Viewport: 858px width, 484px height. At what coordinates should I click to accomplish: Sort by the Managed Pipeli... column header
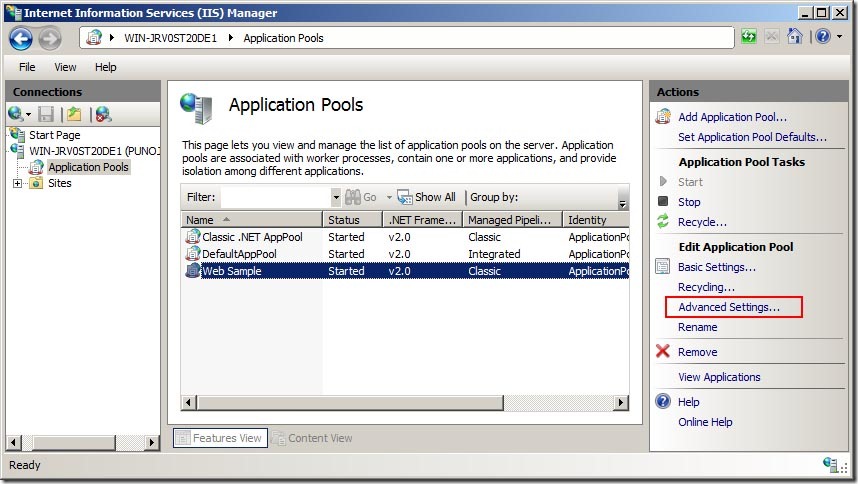(513, 220)
